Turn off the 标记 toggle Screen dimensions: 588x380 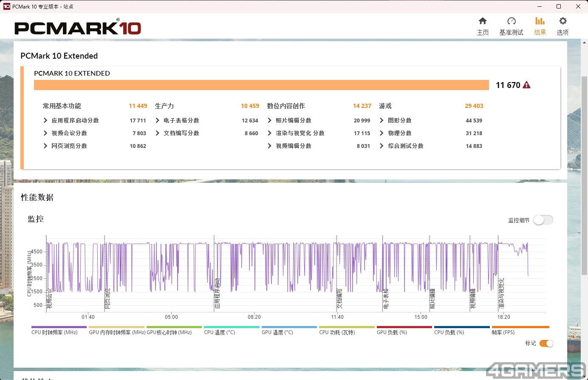(546, 343)
